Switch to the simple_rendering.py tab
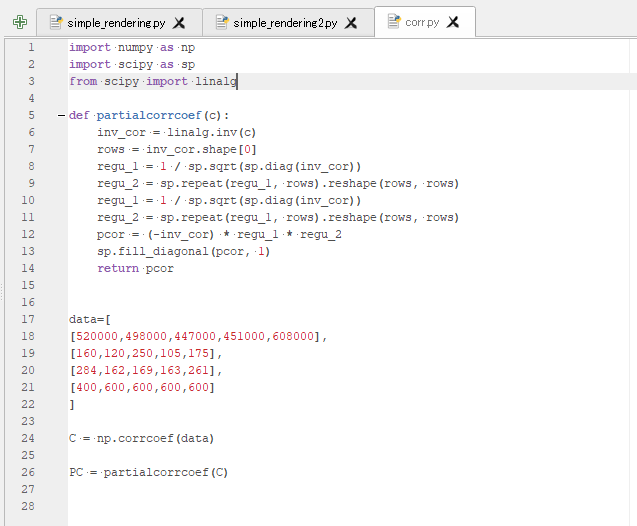Viewport: 637px width, 526px height. (116, 22)
